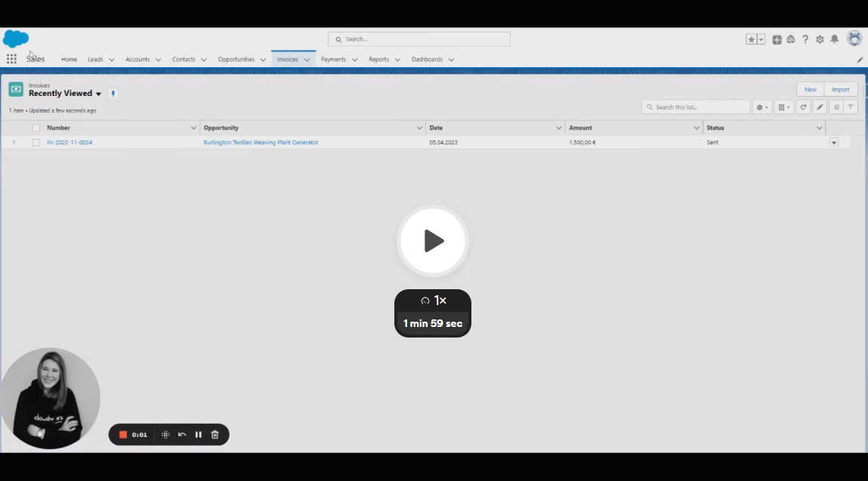
Task: Open the Setup gear icon
Action: (x=820, y=39)
